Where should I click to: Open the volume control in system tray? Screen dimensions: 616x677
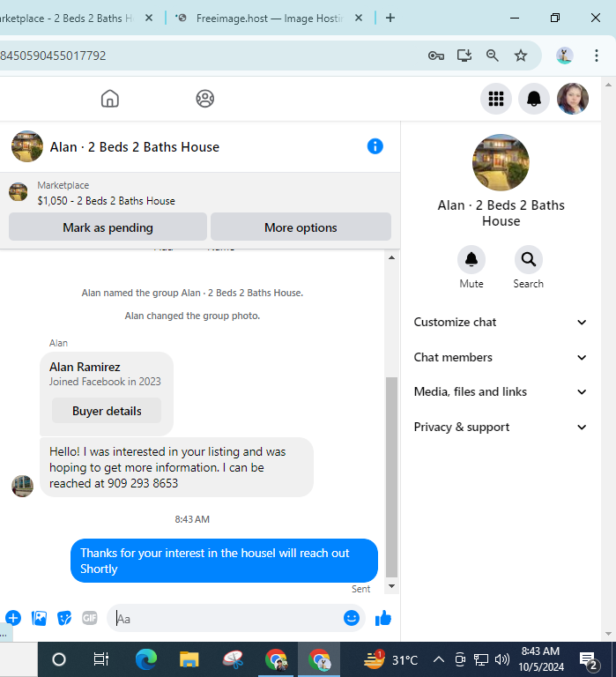point(502,659)
